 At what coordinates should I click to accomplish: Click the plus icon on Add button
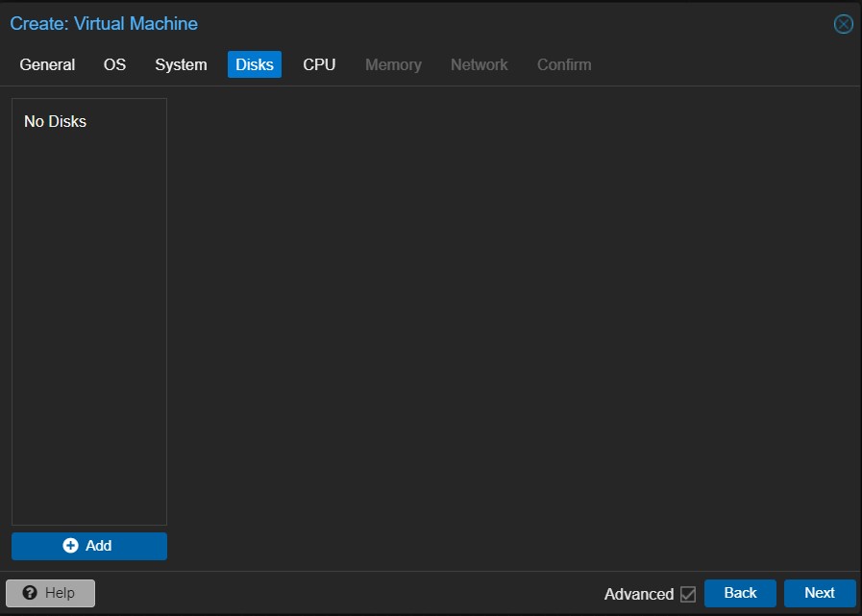click(x=70, y=546)
